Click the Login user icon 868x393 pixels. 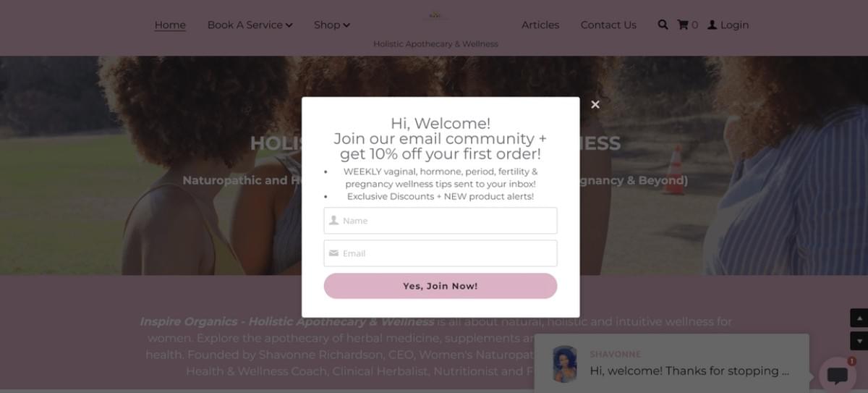[x=712, y=25]
